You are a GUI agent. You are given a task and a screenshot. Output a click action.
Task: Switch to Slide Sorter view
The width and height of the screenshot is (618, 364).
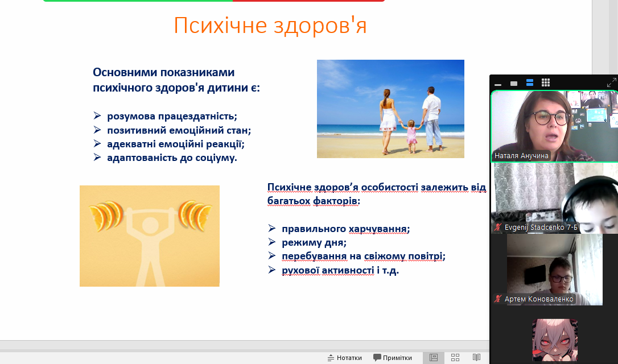pos(455,358)
